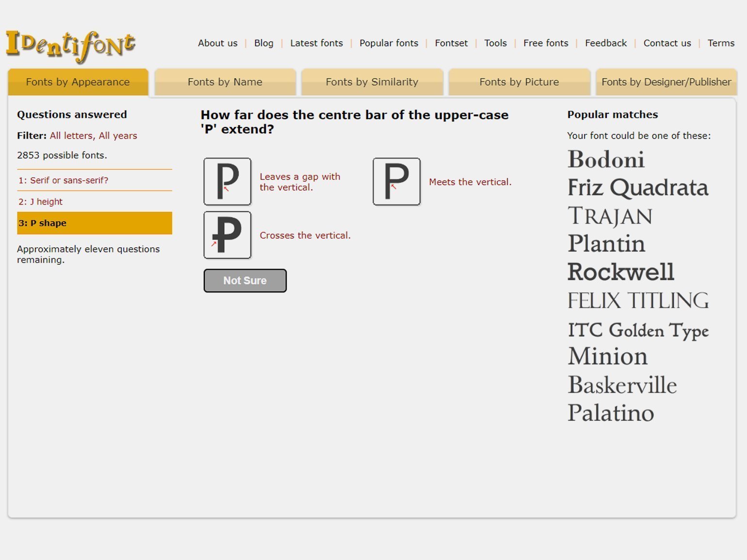Open the Minion font match
Image resolution: width=747 pixels, height=560 pixels.
pyautogui.click(x=608, y=356)
